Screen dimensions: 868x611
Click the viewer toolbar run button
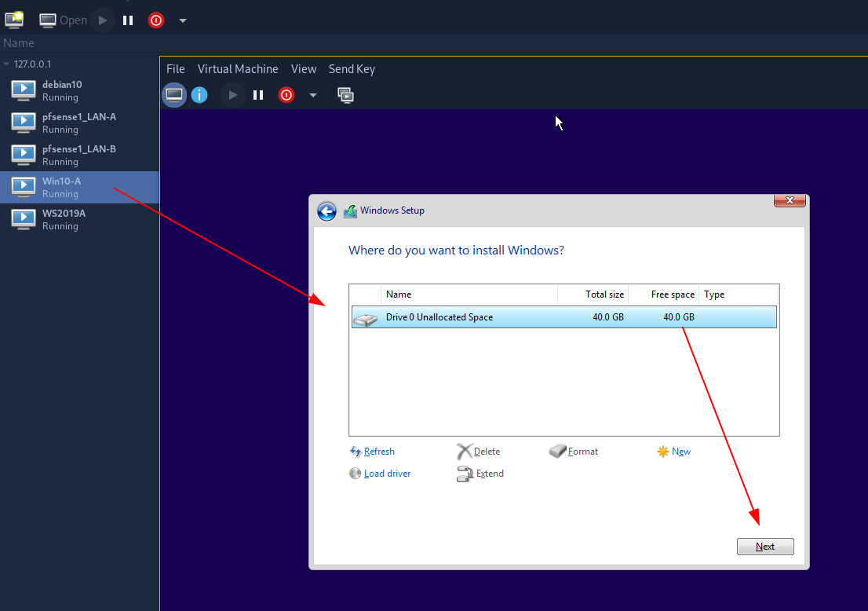pyautogui.click(x=232, y=95)
